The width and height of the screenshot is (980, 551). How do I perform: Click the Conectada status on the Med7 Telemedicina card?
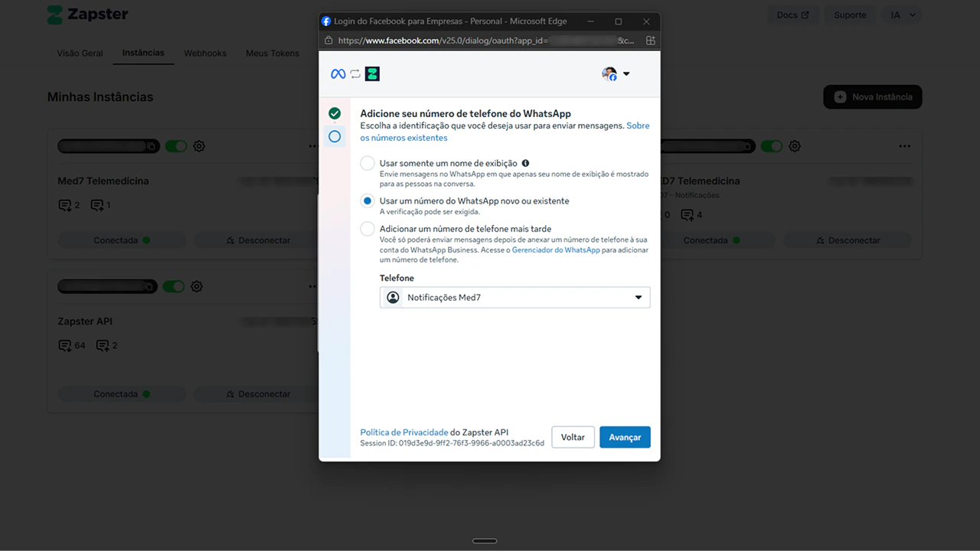tap(122, 240)
